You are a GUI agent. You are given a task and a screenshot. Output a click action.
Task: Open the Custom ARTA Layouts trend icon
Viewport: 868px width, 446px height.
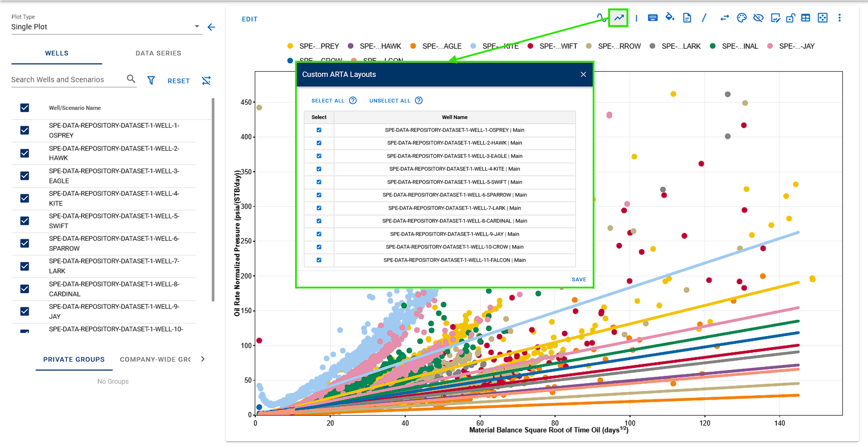click(619, 18)
